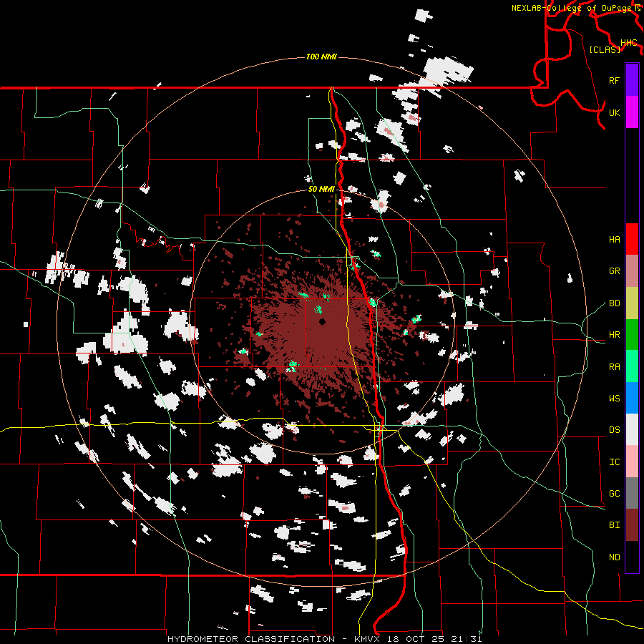Pick the RA light green legend swatch
The width and height of the screenshot is (644, 644).
632,366
